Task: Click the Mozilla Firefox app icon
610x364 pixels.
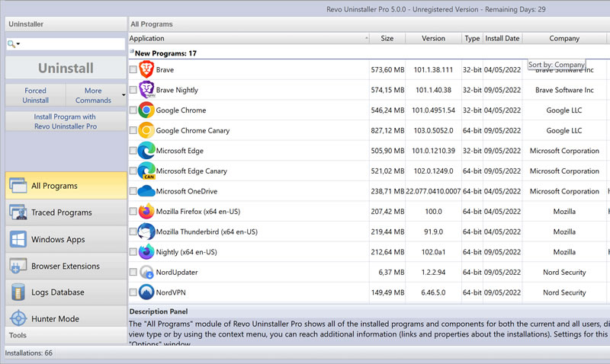Action: point(146,212)
